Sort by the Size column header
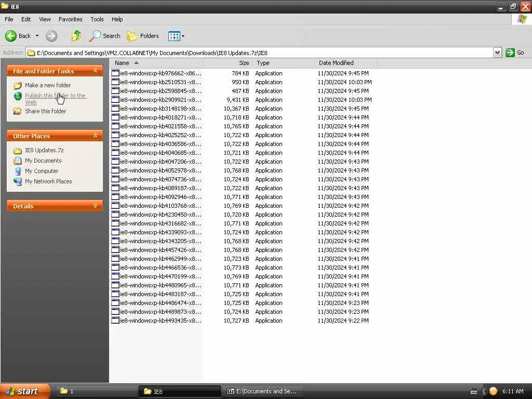Screen dimensions: 532x399 227,63
